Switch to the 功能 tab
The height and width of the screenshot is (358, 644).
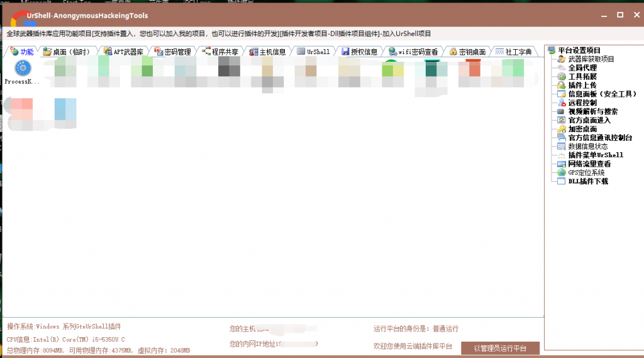click(22, 52)
